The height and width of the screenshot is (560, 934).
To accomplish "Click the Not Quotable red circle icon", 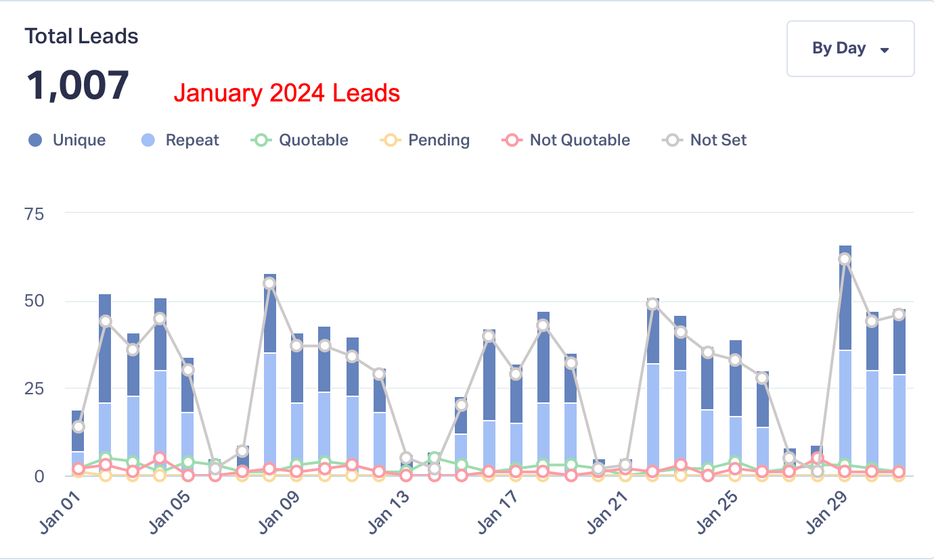I will (x=512, y=140).
